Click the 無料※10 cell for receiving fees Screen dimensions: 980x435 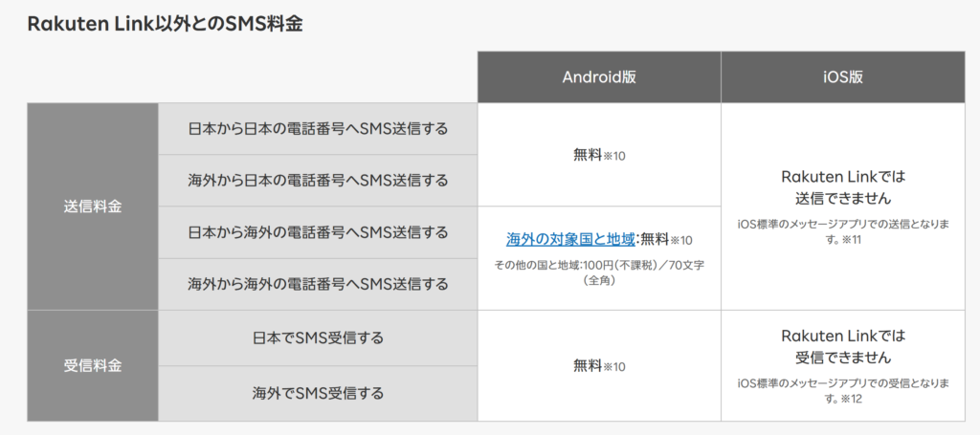(599, 366)
